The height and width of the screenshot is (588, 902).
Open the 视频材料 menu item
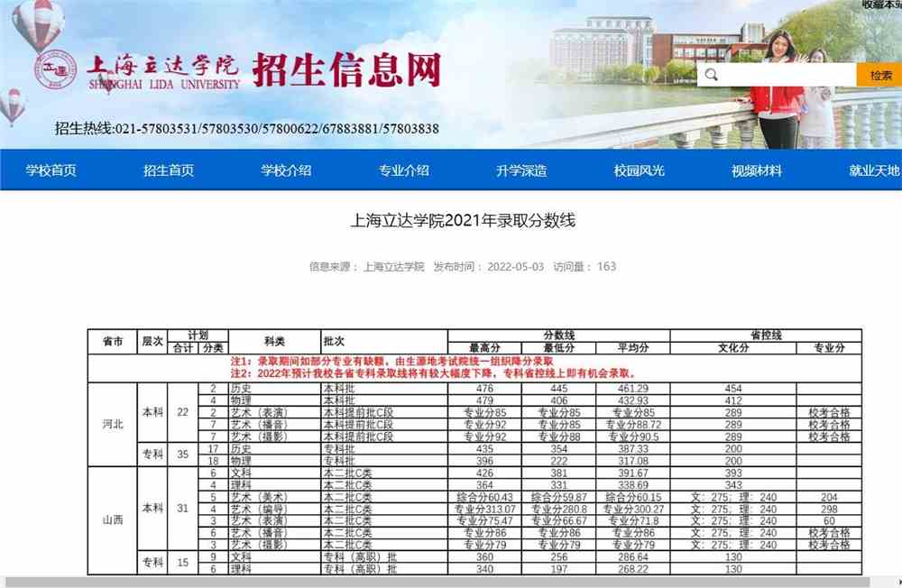pyautogui.click(x=757, y=170)
